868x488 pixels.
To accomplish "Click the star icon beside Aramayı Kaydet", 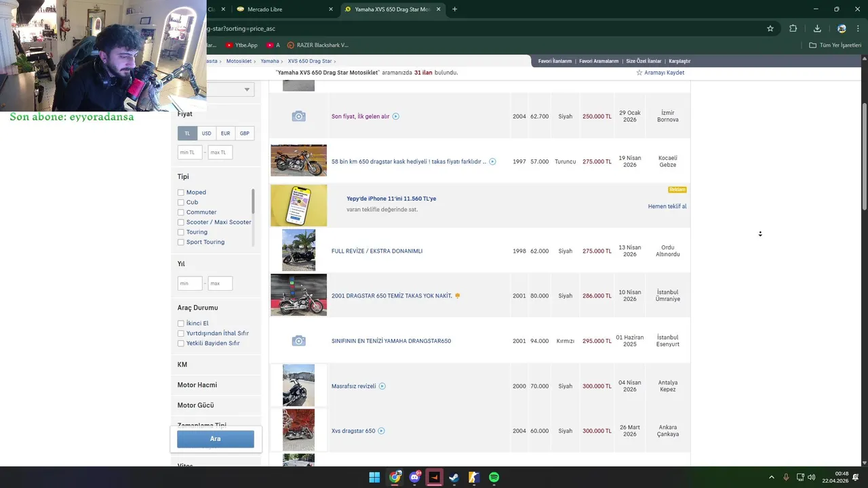I will (639, 73).
